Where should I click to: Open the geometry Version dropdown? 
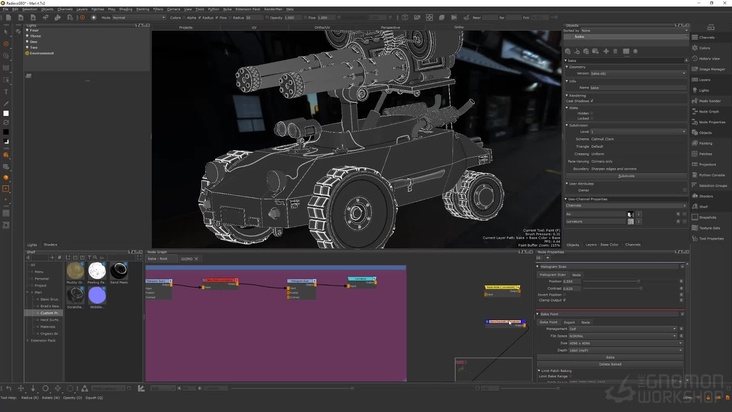(x=637, y=73)
